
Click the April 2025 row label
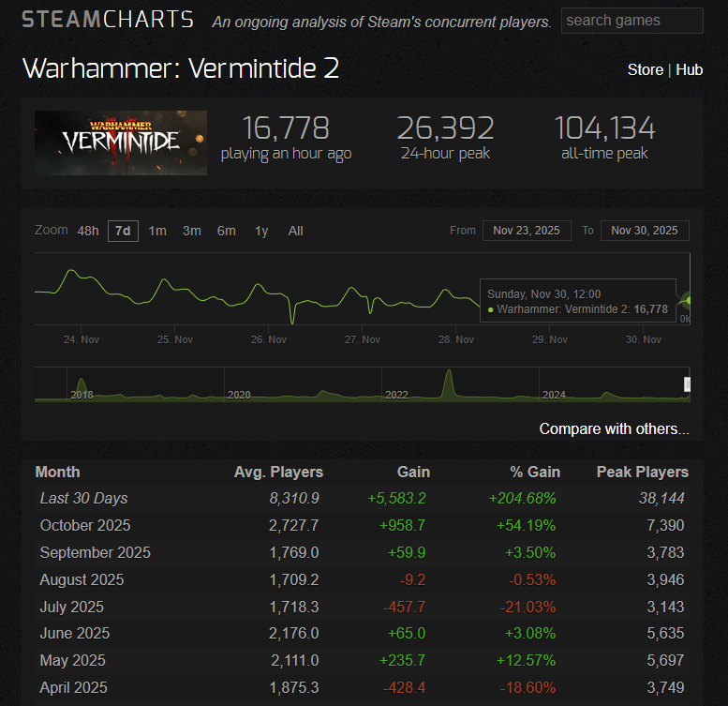pyautogui.click(x=73, y=687)
